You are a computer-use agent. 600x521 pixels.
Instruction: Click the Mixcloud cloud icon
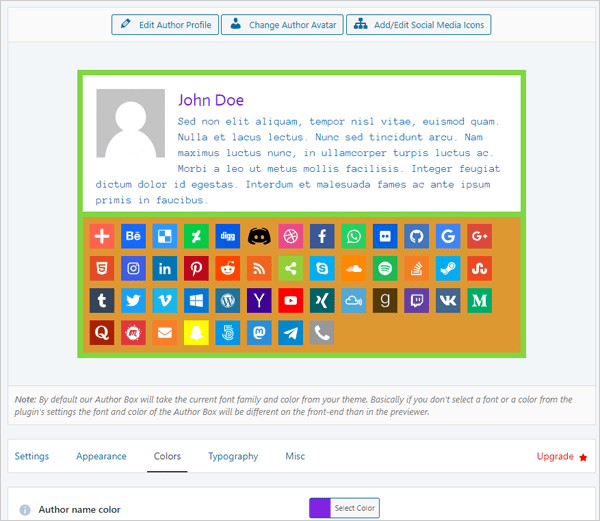(x=354, y=301)
